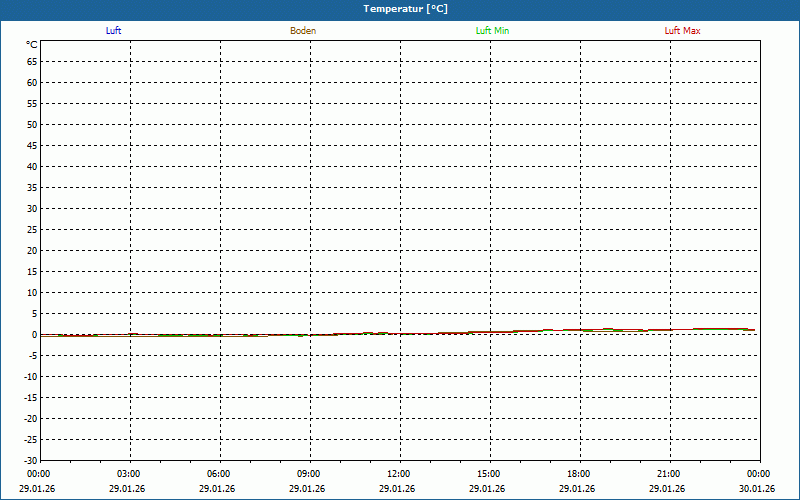Click the 18:00 time axis label

pos(579,474)
